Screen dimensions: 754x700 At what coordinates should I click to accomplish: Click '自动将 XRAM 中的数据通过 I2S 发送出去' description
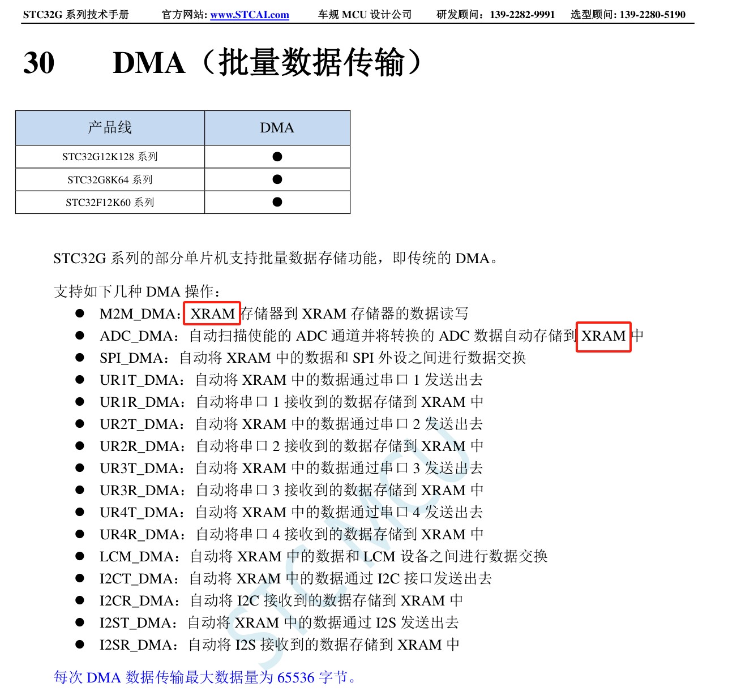[x=323, y=622]
